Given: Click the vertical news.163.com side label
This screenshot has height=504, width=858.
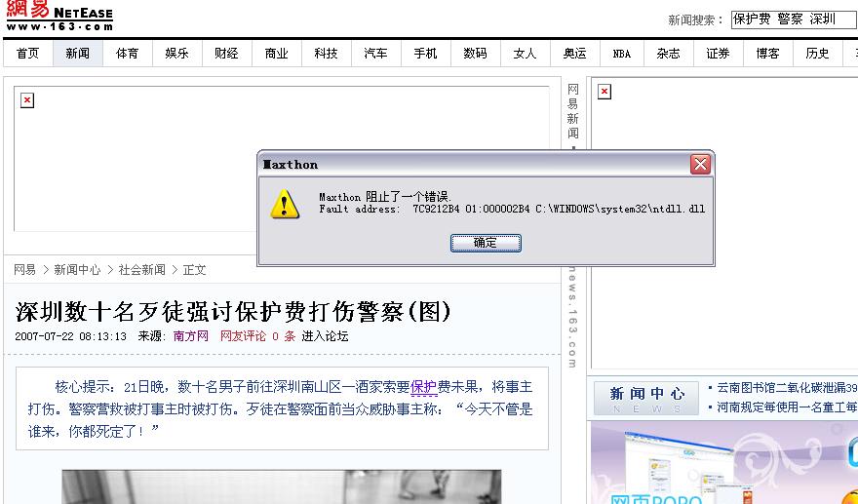Looking at the screenshot, I should (572, 316).
